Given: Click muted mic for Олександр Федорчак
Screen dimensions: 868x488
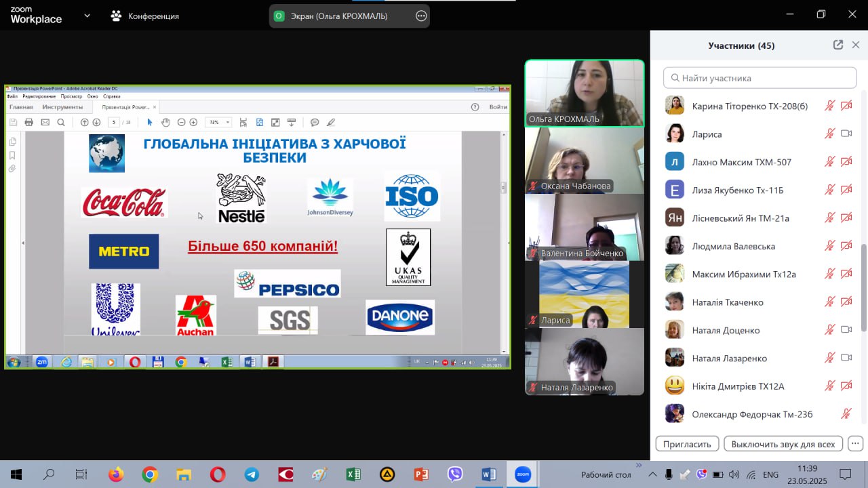Looking at the screenshot, I should pyautogui.click(x=846, y=413).
